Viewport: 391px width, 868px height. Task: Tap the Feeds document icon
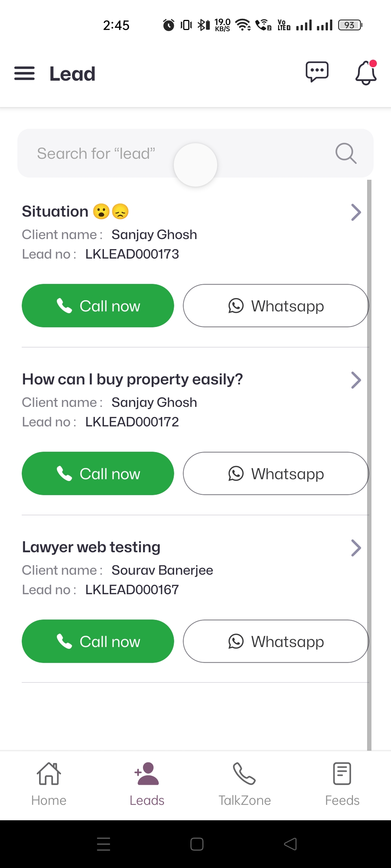pos(342,774)
